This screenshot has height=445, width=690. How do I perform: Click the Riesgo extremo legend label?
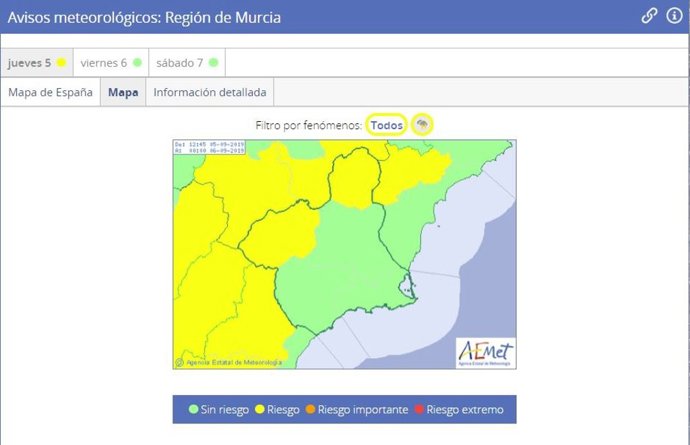[x=465, y=410]
